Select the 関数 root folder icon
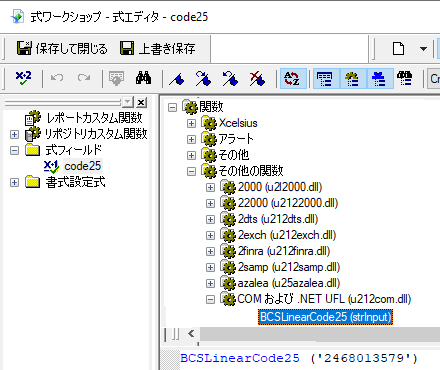 (190, 107)
